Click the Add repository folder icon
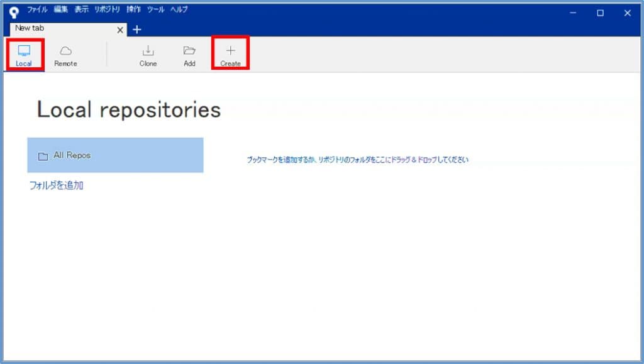644x364 pixels. tap(189, 55)
